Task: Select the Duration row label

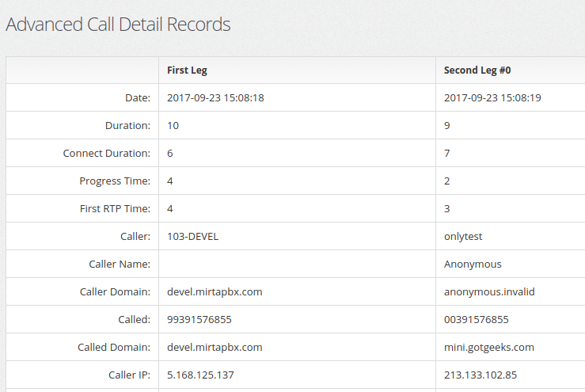Action: click(127, 125)
